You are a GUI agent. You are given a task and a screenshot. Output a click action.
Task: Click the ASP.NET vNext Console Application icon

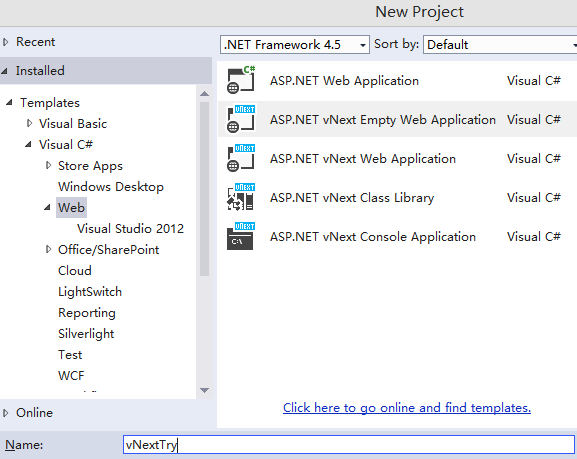241,236
